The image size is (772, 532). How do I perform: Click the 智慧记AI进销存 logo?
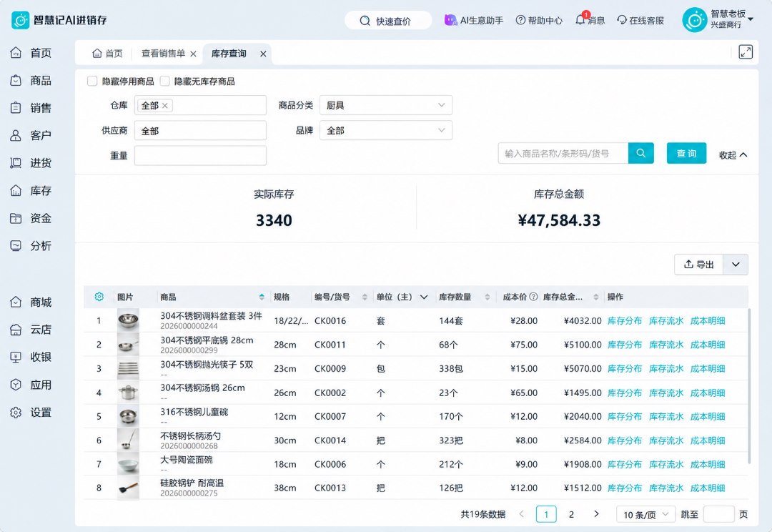point(59,20)
